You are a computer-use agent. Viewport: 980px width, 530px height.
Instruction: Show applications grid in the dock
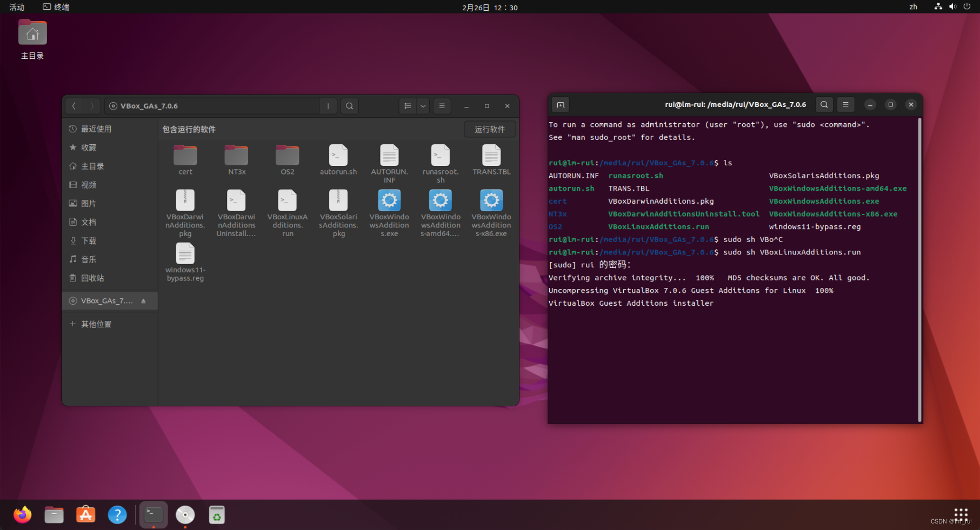[x=961, y=514]
